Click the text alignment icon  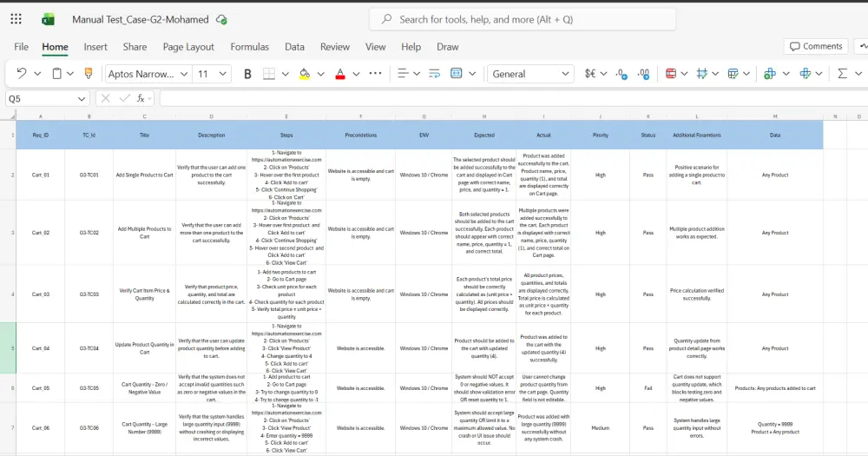point(403,73)
